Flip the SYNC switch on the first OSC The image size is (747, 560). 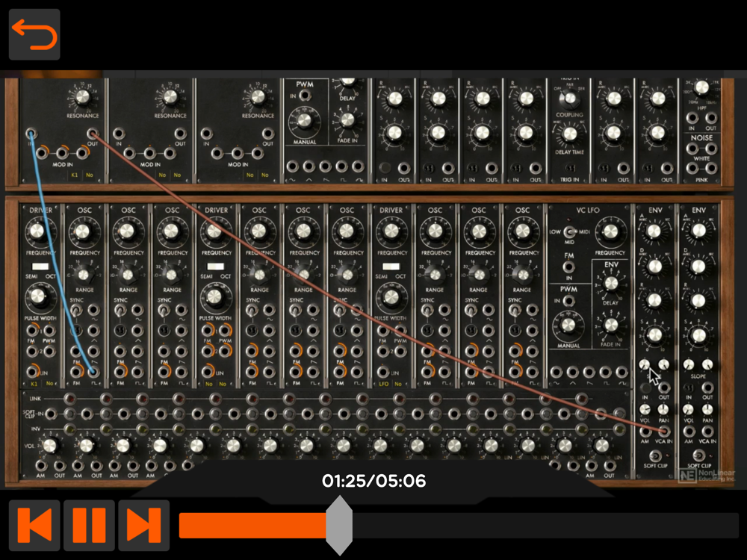(75, 311)
